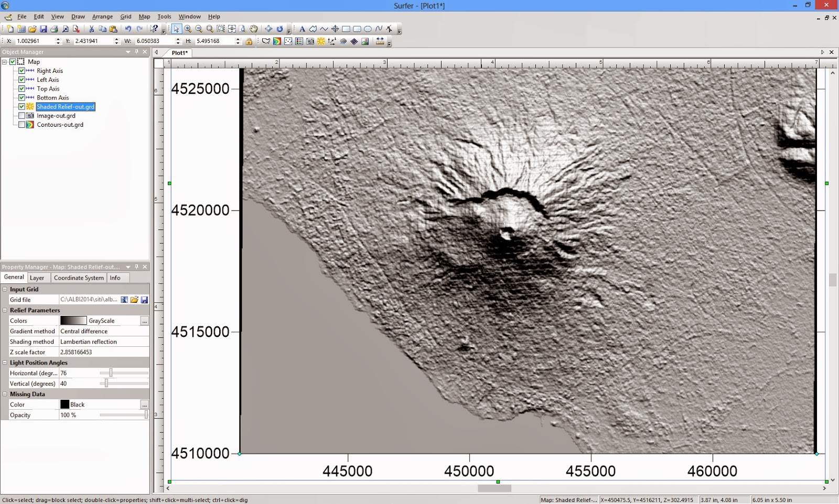Click the Print icon in toolbar
Viewport: 839px width, 504px height.
54,29
